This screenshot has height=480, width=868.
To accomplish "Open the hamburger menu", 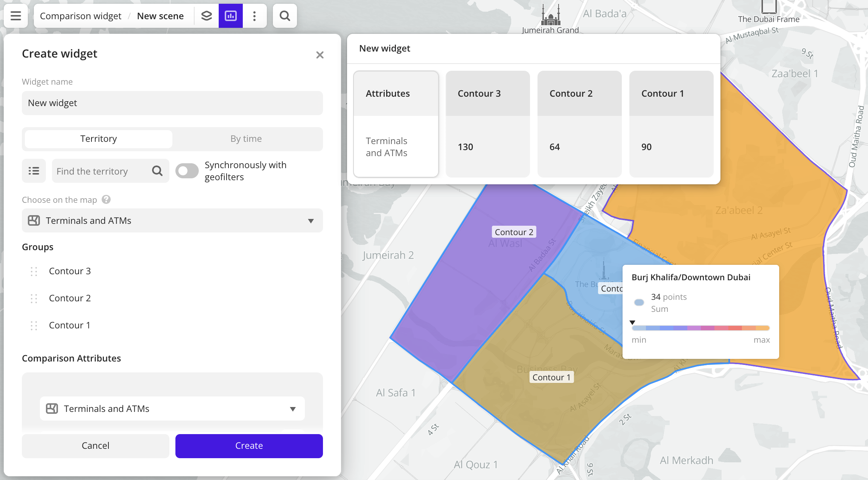I will tap(15, 16).
